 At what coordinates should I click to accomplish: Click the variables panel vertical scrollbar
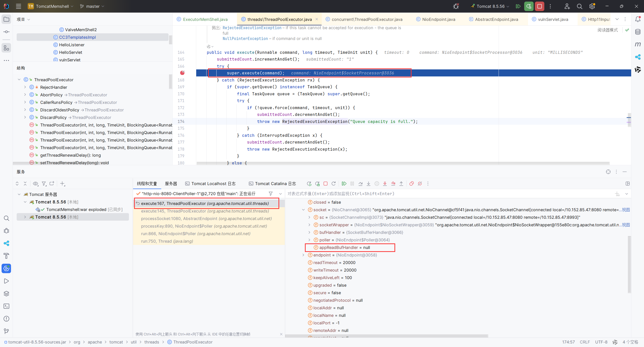[x=629, y=264]
